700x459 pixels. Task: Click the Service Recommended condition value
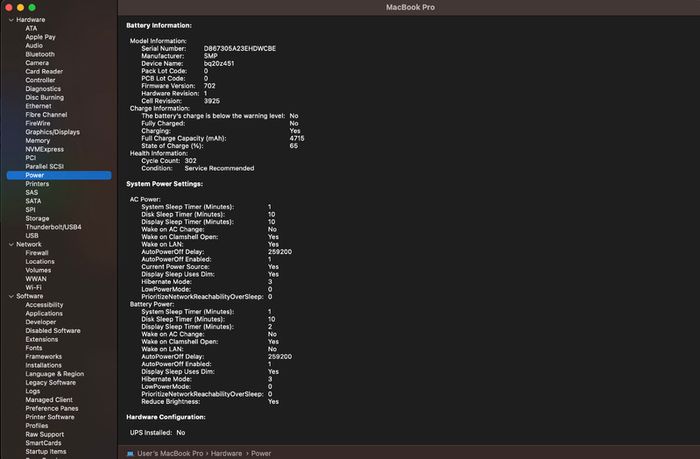click(219, 168)
